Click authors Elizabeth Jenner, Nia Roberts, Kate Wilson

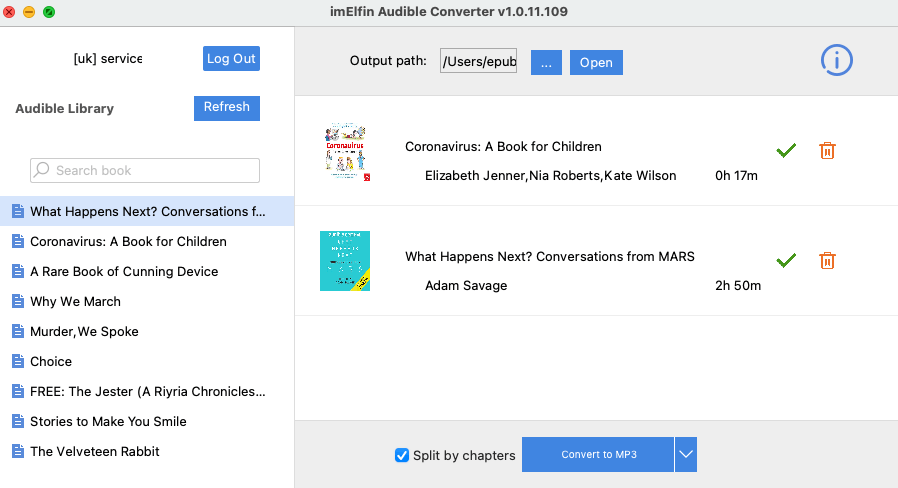(x=550, y=175)
